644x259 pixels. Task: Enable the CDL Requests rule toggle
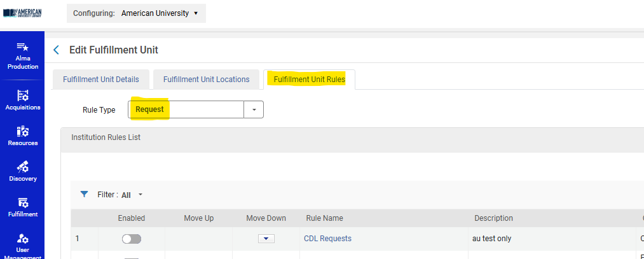click(x=132, y=239)
